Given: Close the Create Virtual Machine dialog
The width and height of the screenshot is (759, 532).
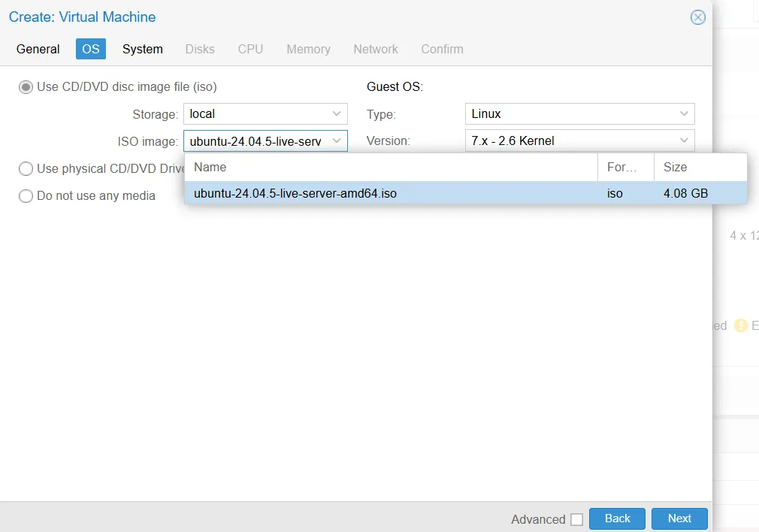Looking at the screenshot, I should [697, 17].
